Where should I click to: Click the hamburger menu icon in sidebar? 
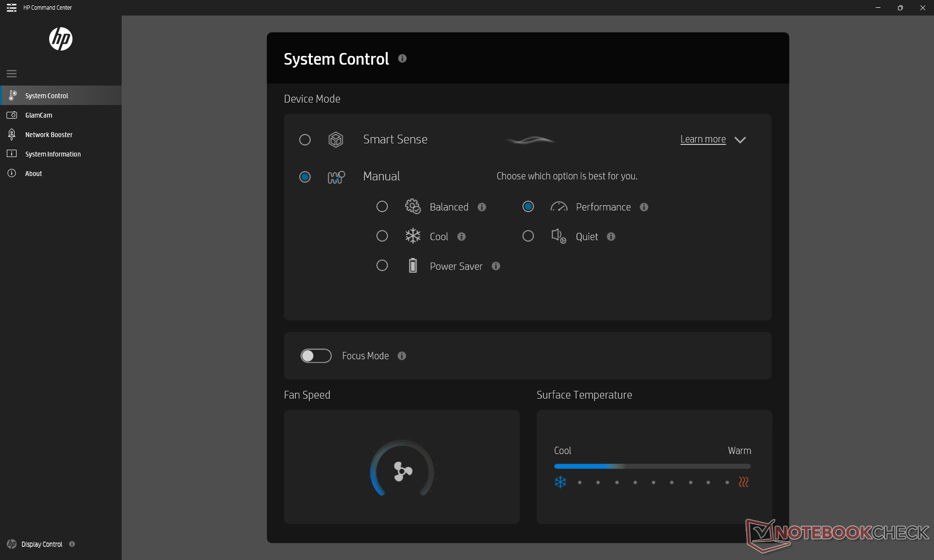pyautogui.click(x=12, y=74)
